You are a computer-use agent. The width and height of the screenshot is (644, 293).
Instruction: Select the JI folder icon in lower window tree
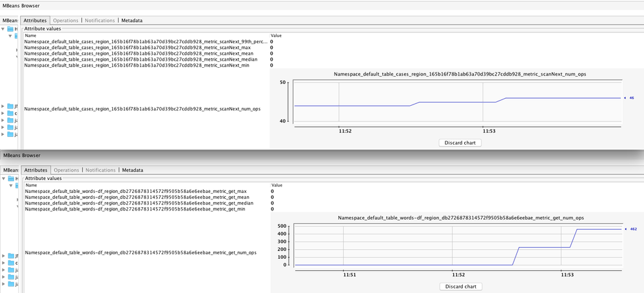11,256
